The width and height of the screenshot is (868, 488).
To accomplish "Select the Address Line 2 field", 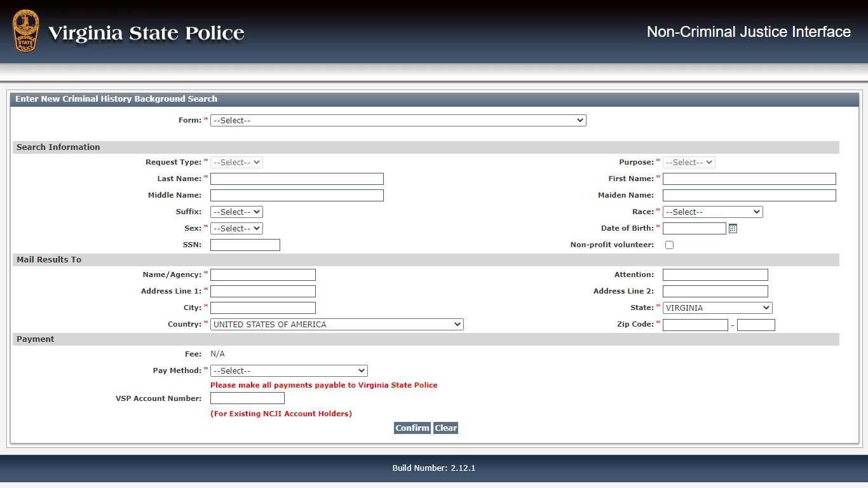I will (x=715, y=292).
